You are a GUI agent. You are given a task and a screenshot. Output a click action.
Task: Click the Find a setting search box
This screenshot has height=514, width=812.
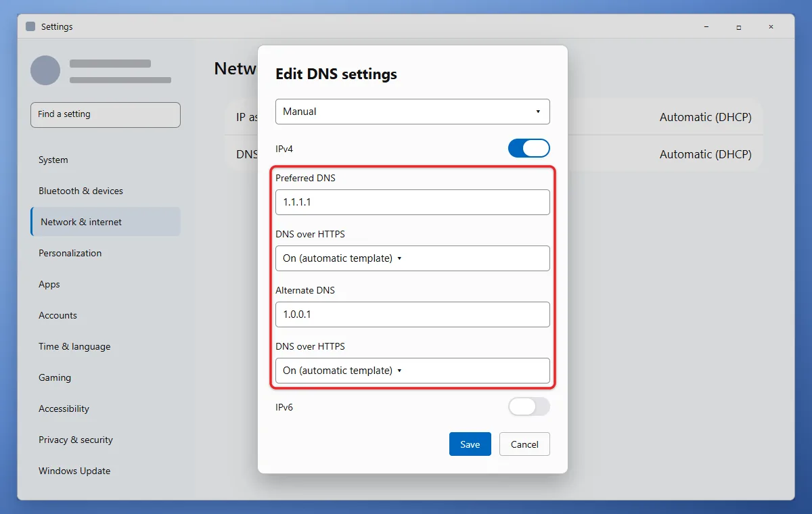(106, 115)
